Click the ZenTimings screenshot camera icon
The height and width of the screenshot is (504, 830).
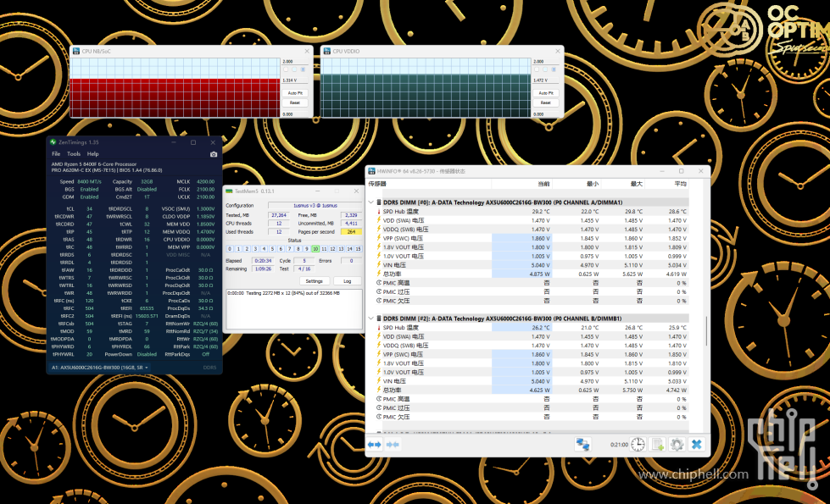tap(213, 154)
